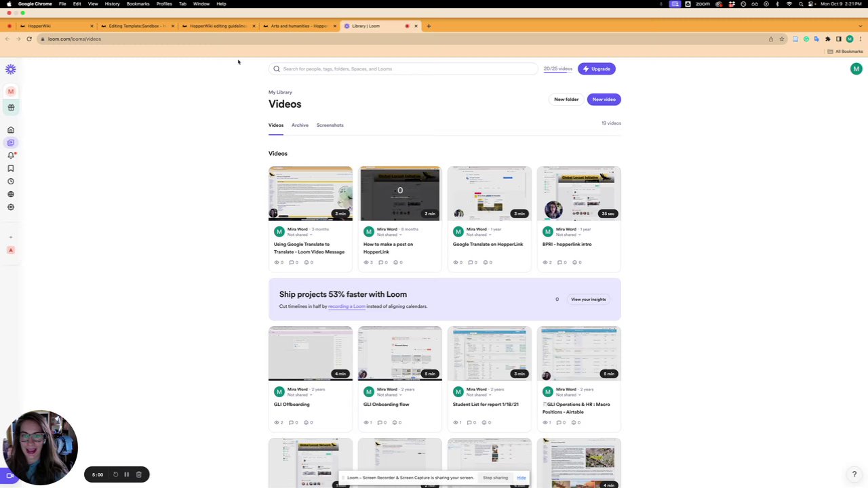
Task: Restart the recording with the restart icon
Action: point(115,474)
